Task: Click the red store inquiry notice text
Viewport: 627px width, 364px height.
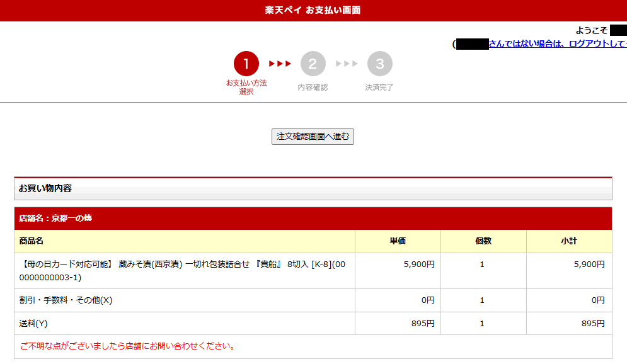Action: point(128,346)
